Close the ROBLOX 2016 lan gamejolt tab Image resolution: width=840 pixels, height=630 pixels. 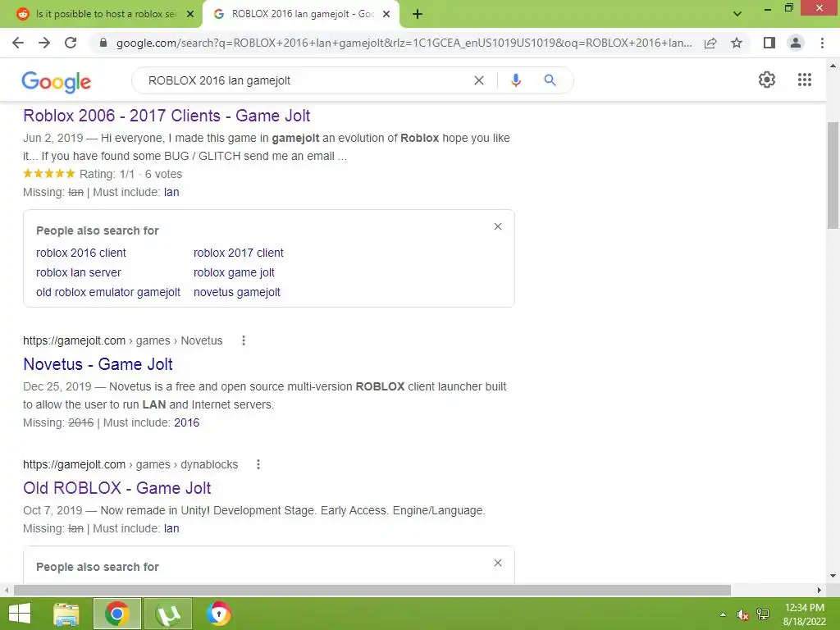point(386,15)
